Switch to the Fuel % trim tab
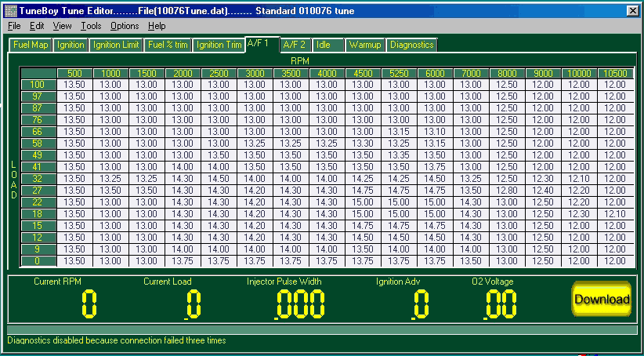The width and height of the screenshot is (644, 356). point(168,45)
